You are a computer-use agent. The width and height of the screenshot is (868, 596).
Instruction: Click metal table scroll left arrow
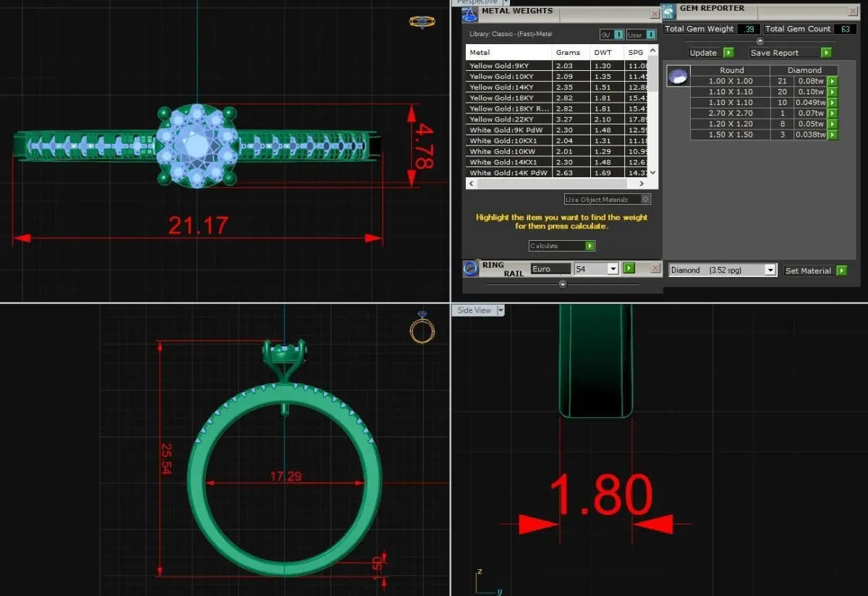point(470,184)
